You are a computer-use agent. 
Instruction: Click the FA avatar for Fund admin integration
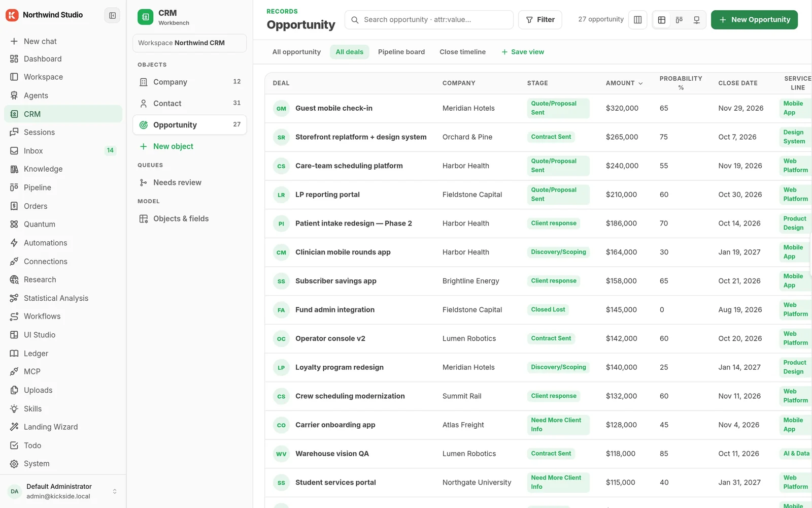[x=281, y=310]
